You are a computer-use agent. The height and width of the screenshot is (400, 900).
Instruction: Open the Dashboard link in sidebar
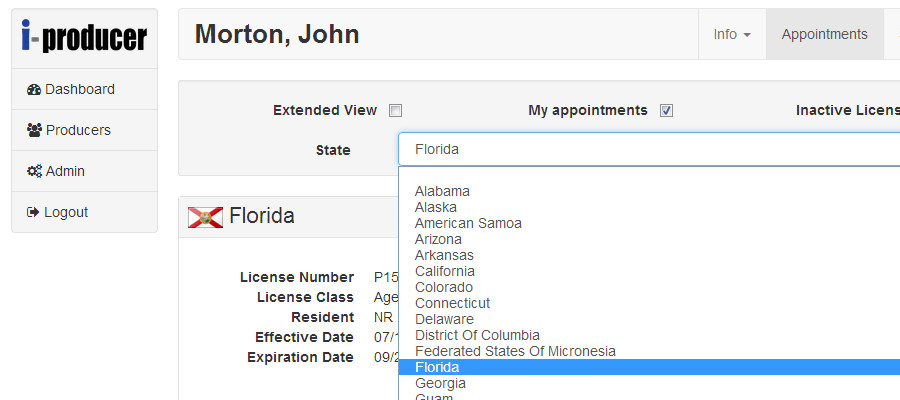(79, 89)
